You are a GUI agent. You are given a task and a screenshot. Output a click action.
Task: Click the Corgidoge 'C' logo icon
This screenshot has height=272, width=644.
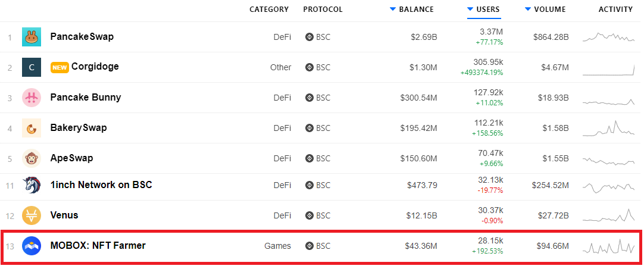point(31,67)
